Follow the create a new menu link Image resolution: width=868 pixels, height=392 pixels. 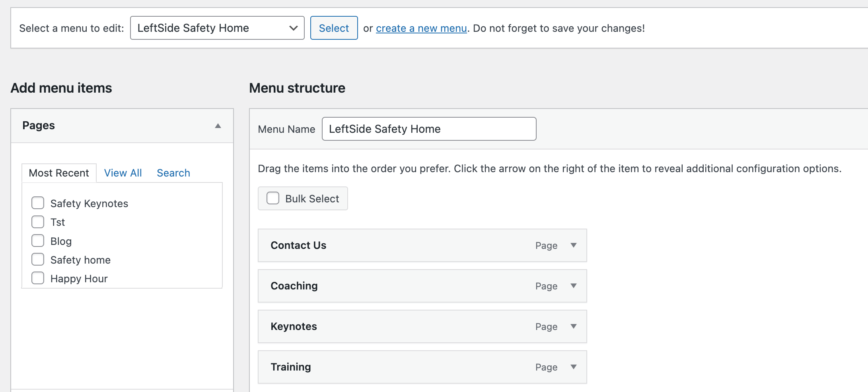point(421,28)
